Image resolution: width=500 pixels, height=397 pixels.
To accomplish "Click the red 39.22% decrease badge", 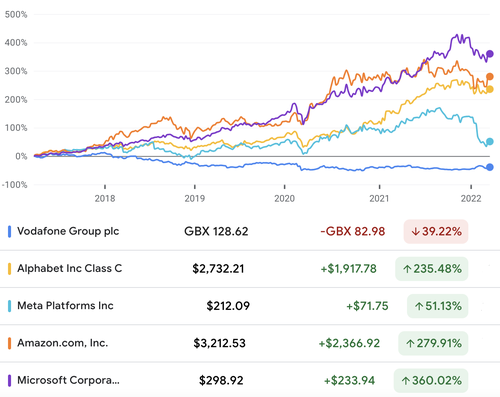I will [436, 231].
